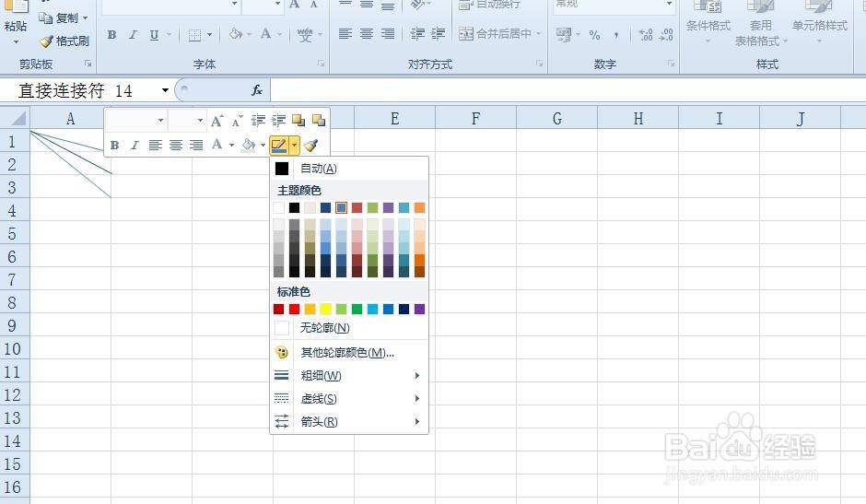
Task: Click ribbon align left icon
Action: point(345,34)
